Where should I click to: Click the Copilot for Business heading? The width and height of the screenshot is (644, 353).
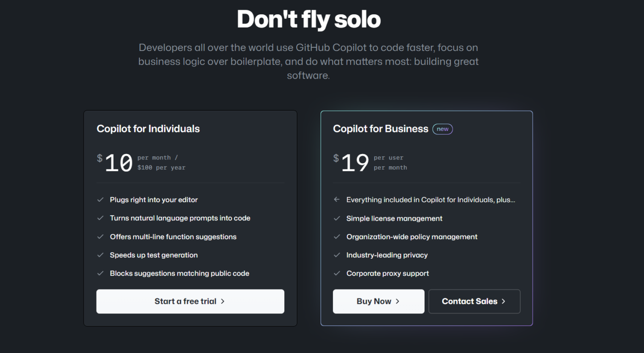(x=380, y=129)
